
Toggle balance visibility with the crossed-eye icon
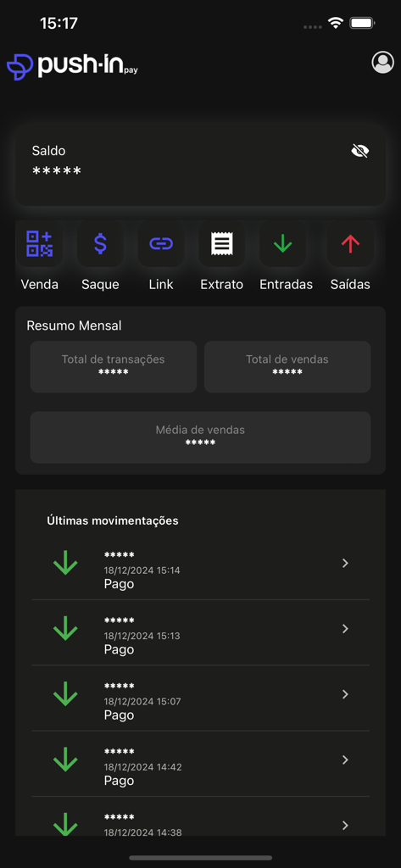(x=360, y=151)
